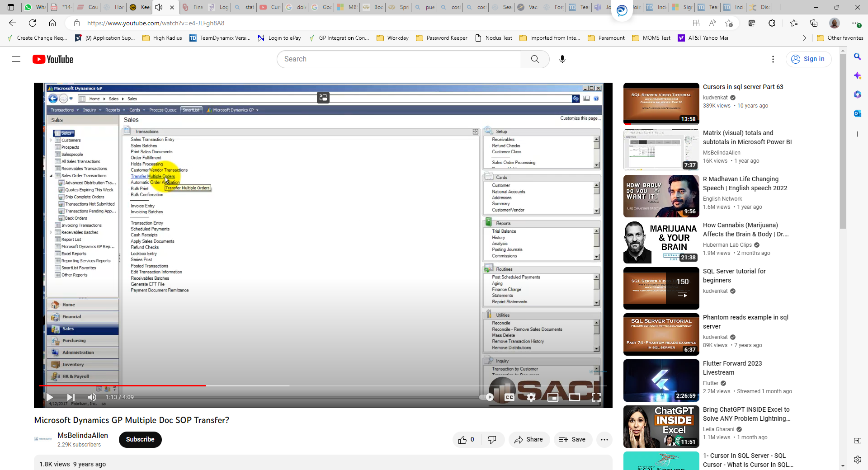This screenshot has height=470, width=868.
Task: Save the video to a playlist
Action: tap(573, 440)
